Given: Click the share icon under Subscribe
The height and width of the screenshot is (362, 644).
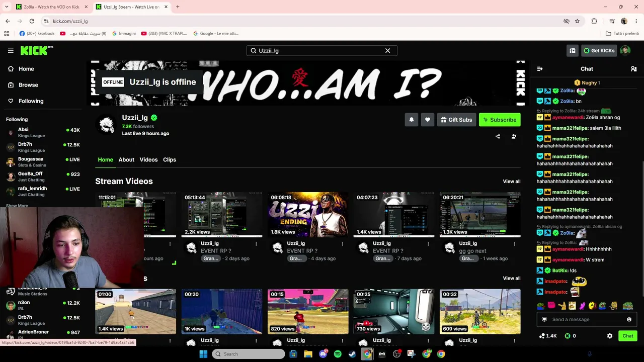Looking at the screenshot, I should 498,136.
